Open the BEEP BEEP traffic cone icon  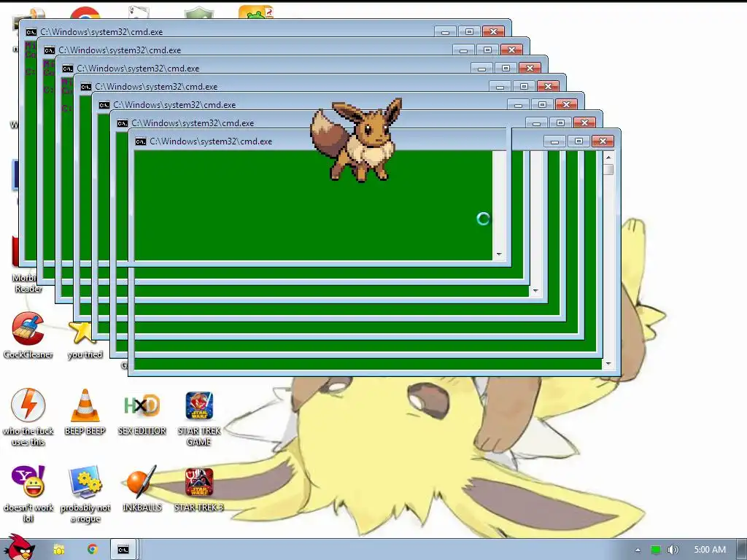(85, 412)
